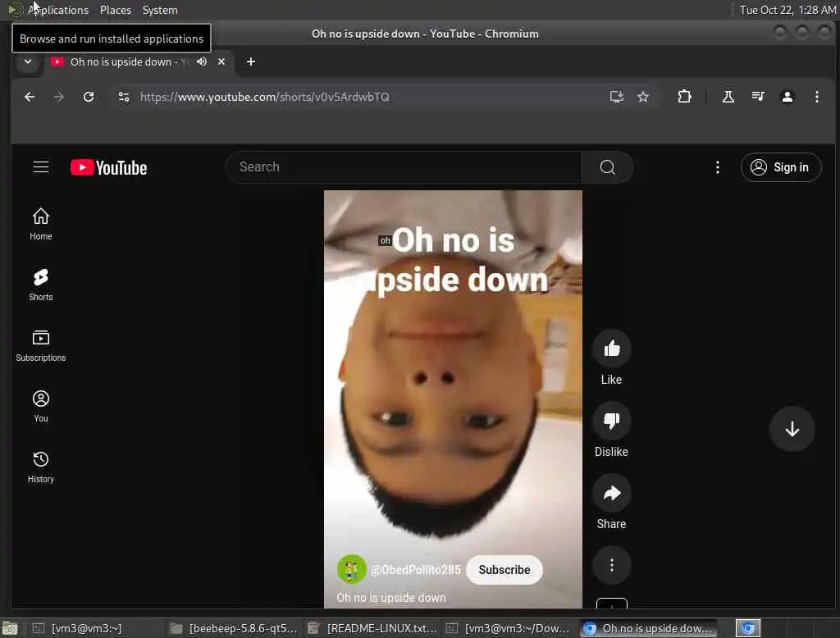Click the search magnifier button
This screenshot has height=638, width=840.
[608, 167]
